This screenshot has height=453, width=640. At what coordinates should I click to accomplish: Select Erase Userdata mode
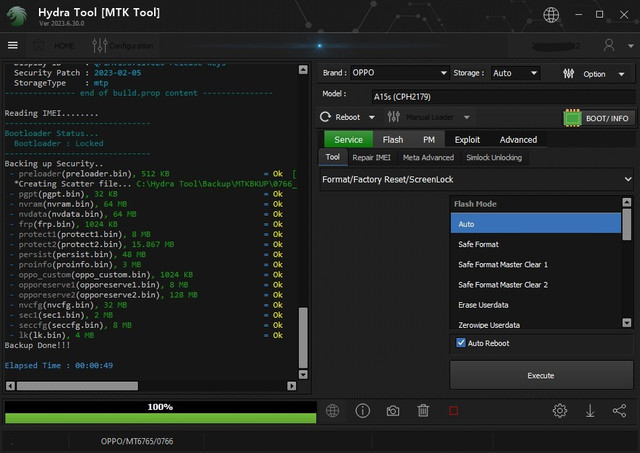coord(536,305)
